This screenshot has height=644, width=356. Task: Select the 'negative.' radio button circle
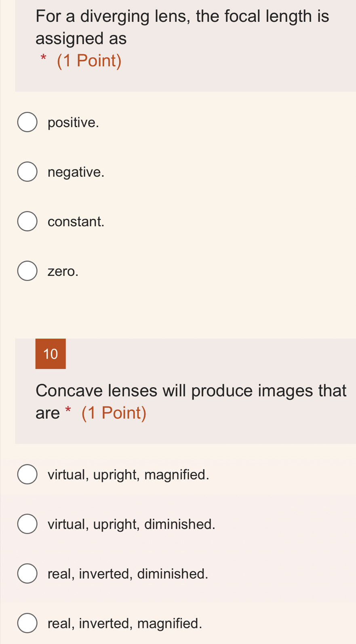(27, 172)
